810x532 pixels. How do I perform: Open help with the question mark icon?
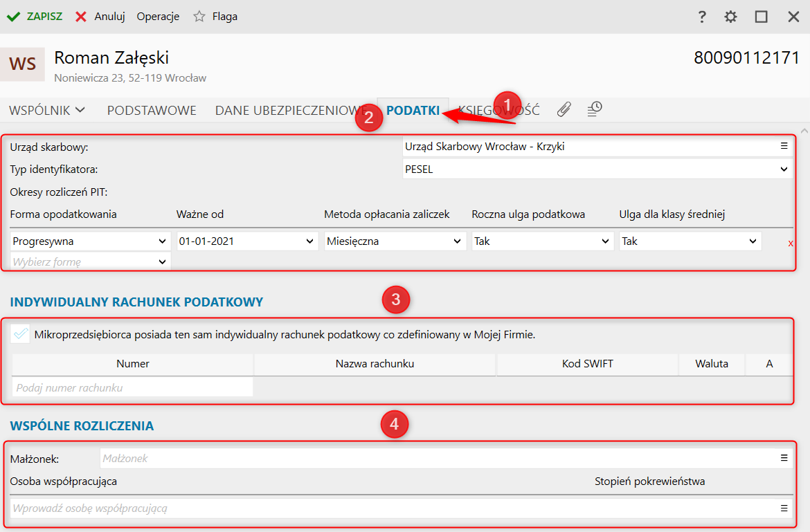click(701, 17)
